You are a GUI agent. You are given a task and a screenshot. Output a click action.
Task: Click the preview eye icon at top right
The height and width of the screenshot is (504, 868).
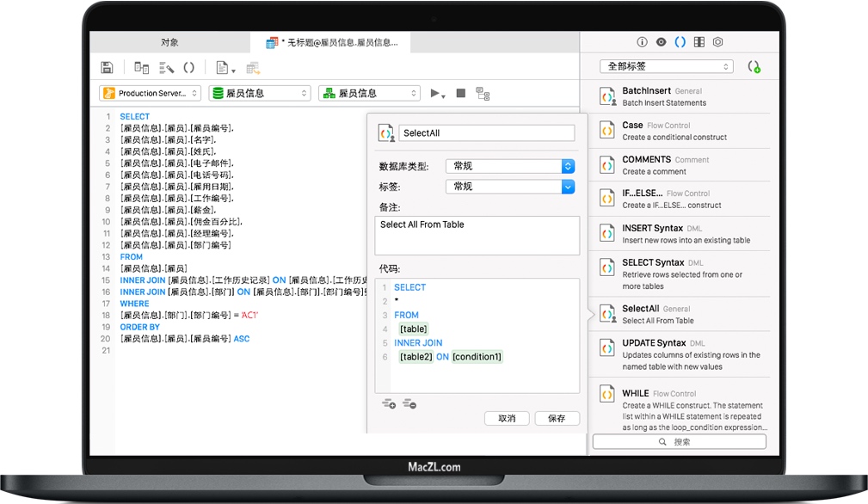pos(662,40)
